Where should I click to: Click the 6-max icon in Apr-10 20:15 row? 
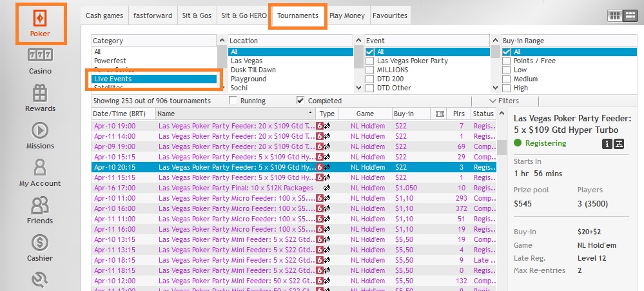320,167
